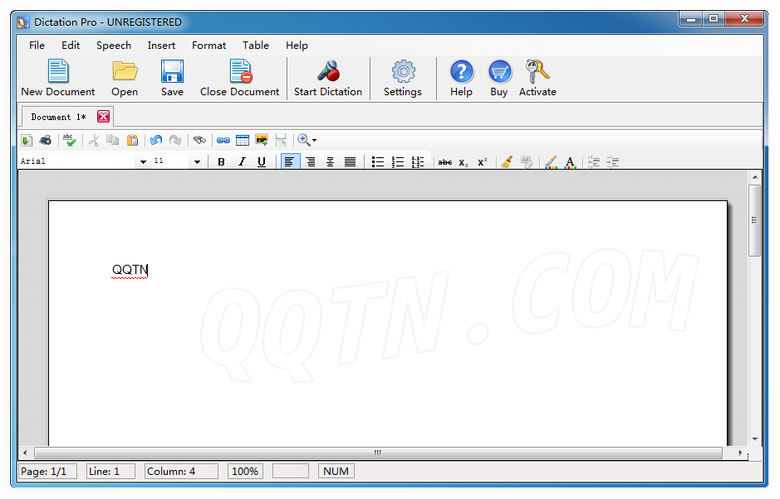Insert a picture using the image icon
Viewport: 780px width, 499px height.
(261, 141)
